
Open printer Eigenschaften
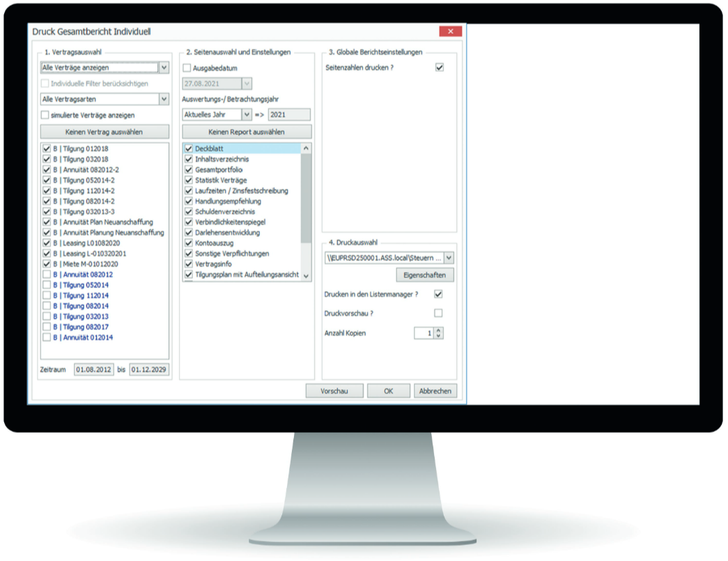[x=424, y=275]
